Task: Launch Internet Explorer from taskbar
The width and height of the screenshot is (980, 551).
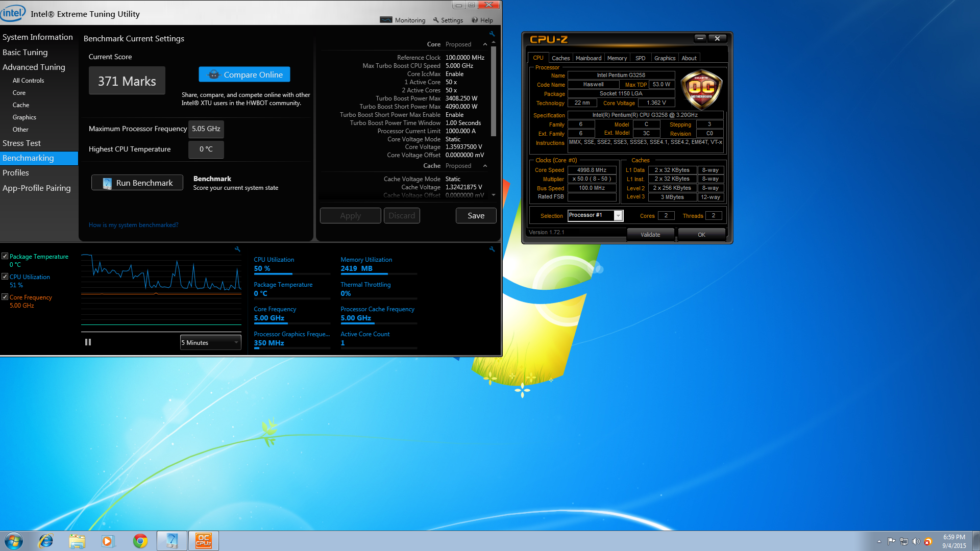Action: [46, 541]
